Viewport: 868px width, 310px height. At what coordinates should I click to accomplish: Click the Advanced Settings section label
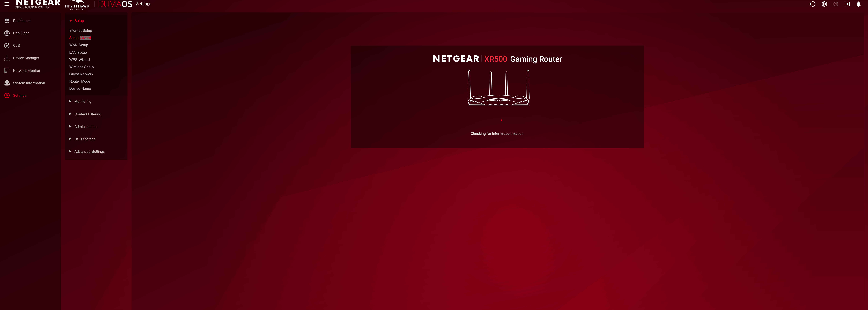coord(90,152)
